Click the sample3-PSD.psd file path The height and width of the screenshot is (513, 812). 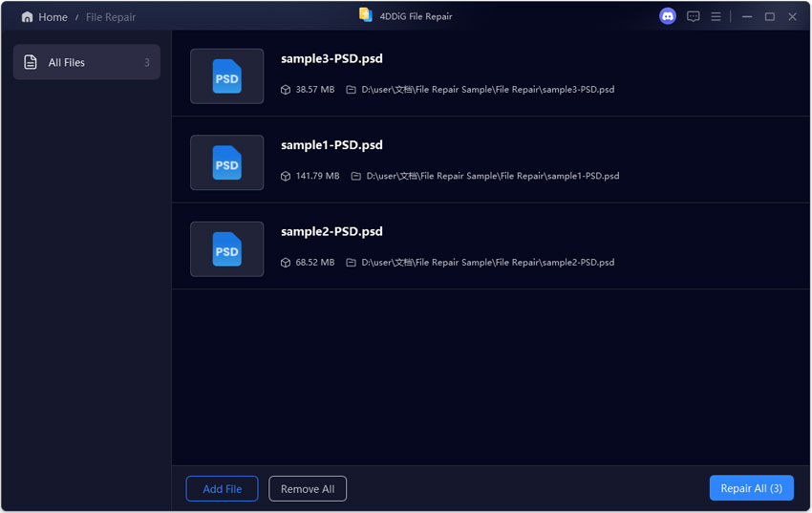[x=488, y=90]
